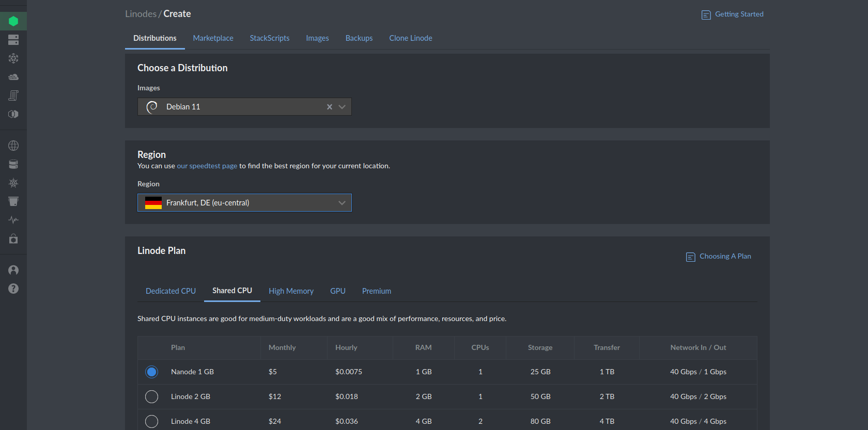Select the Premium plan tab
The height and width of the screenshot is (430, 868).
pyautogui.click(x=377, y=291)
